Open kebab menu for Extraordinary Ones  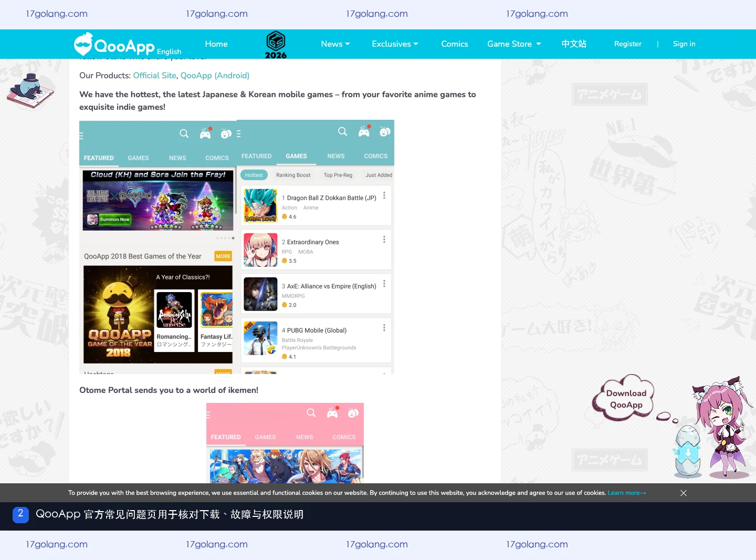point(384,239)
